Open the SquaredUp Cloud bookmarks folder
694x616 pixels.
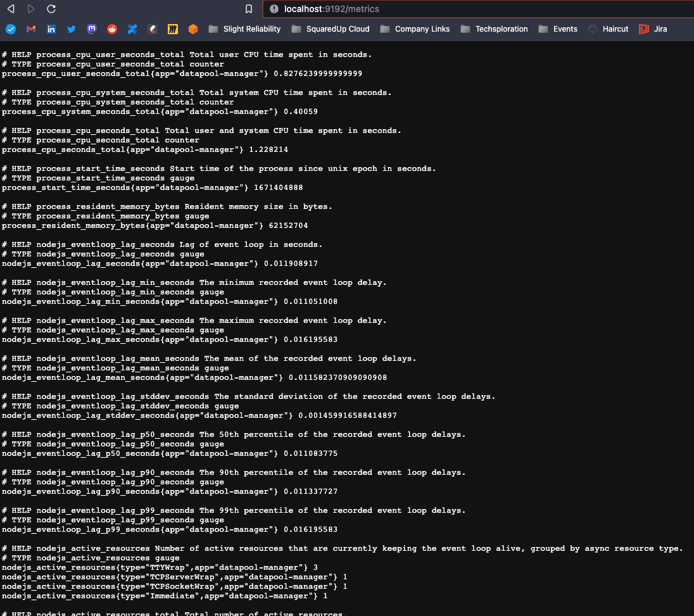coord(330,29)
